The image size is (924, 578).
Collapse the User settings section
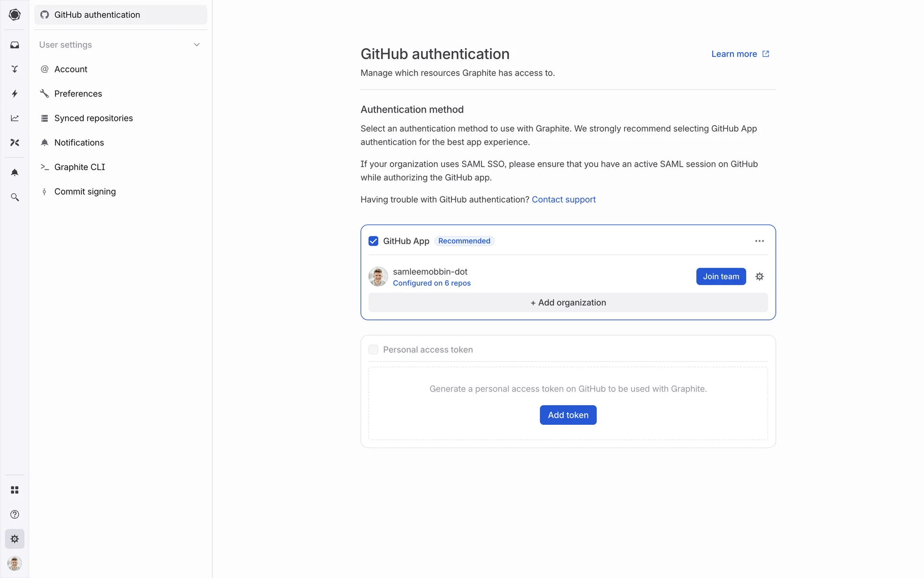[196, 45]
